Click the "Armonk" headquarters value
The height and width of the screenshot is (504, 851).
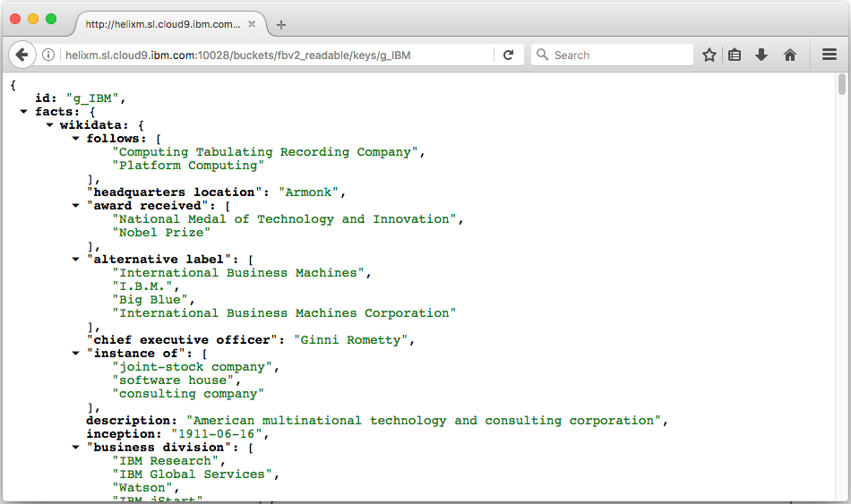point(308,192)
